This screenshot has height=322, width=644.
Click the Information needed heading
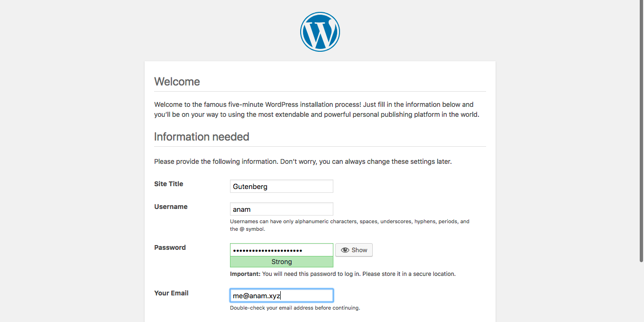[202, 137]
